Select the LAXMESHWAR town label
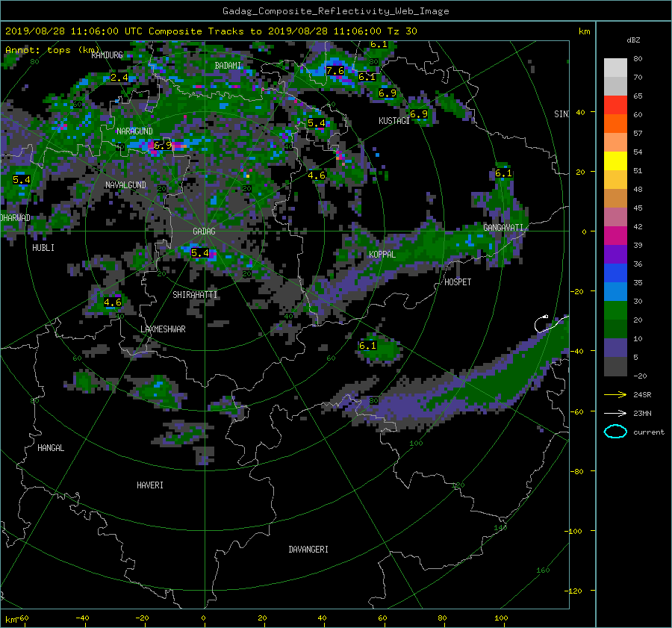The height and width of the screenshot is (628, 672). [163, 329]
